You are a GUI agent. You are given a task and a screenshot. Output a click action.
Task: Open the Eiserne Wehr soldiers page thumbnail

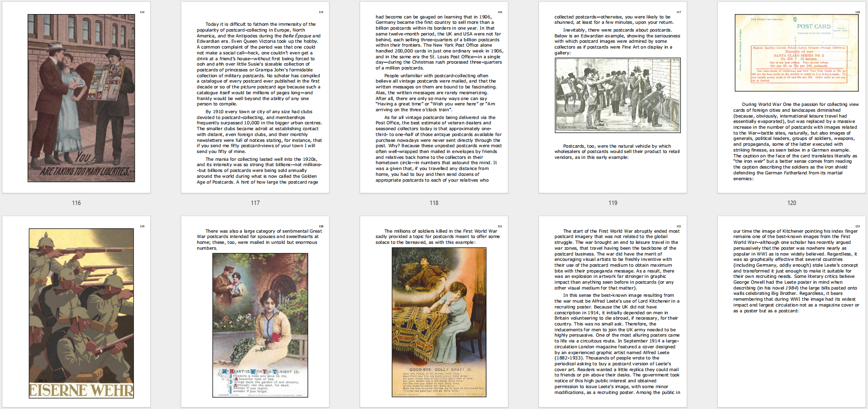coord(76,311)
